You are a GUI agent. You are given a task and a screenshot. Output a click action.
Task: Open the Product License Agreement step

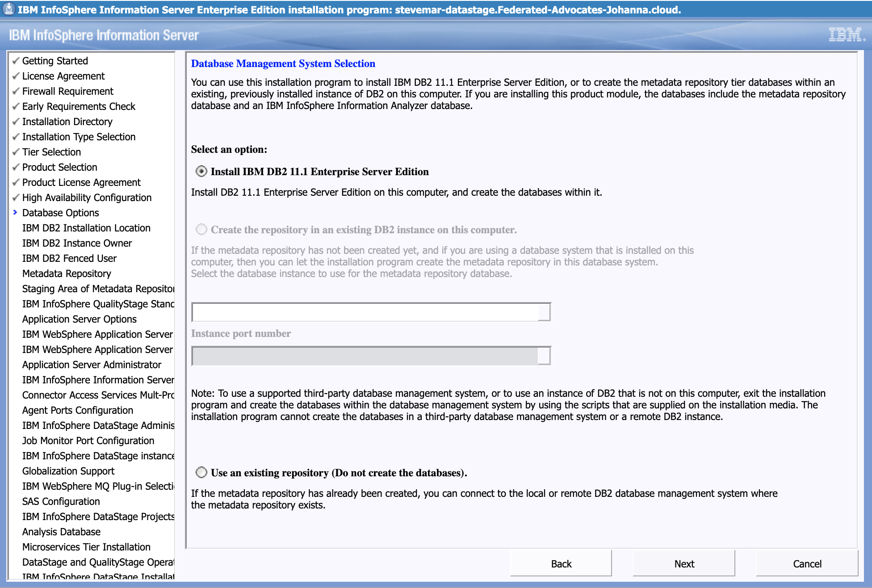click(81, 182)
